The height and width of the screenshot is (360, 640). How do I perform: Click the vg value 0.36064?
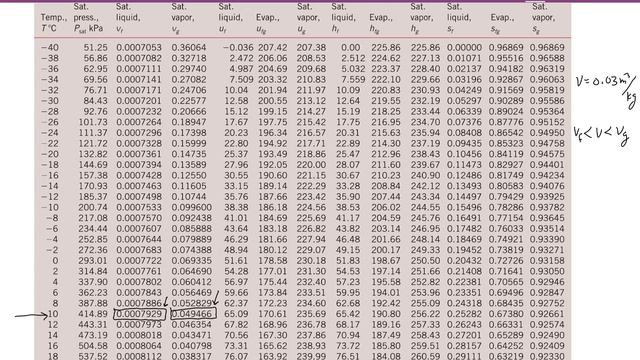[x=189, y=48]
